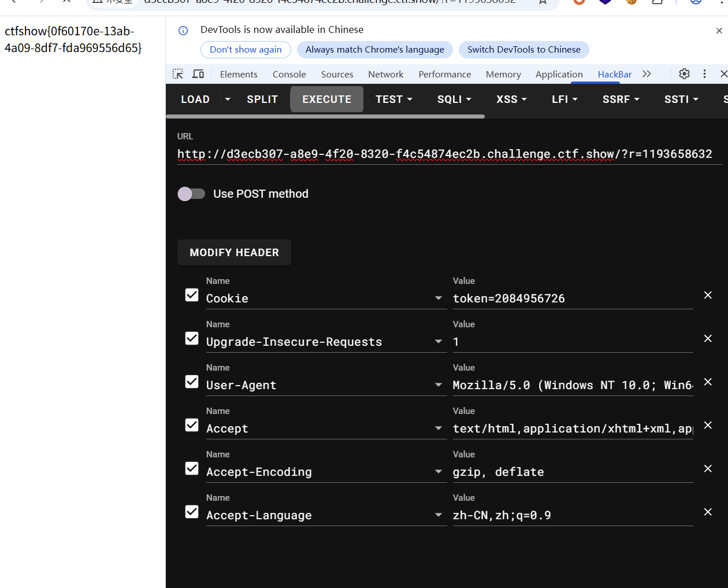Activate the inspect element picker icon
Image resolution: width=728 pixels, height=588 pixels.
tap(178, 74)
